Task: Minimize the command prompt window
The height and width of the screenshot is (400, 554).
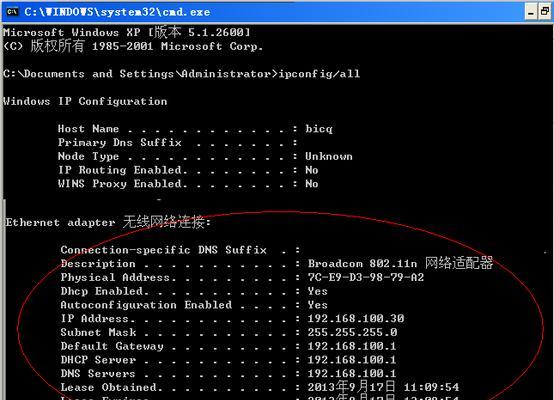Action: point(531,12)
